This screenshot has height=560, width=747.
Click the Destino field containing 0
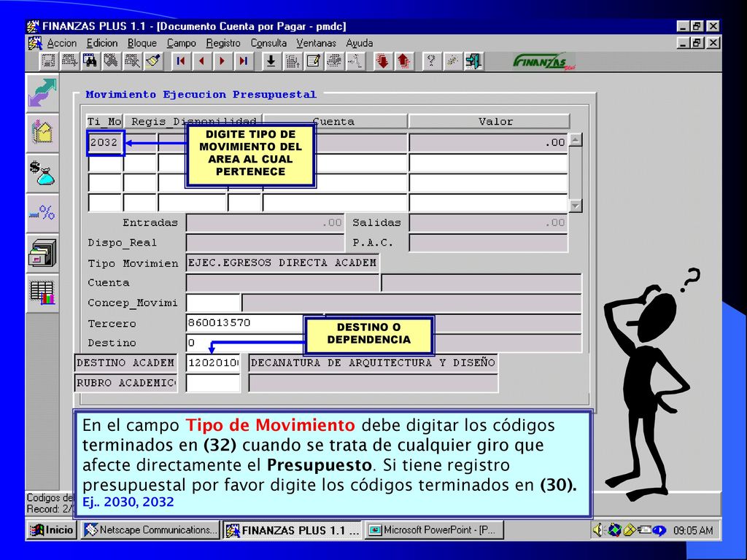pyautogui.click(x=245, y=343)
